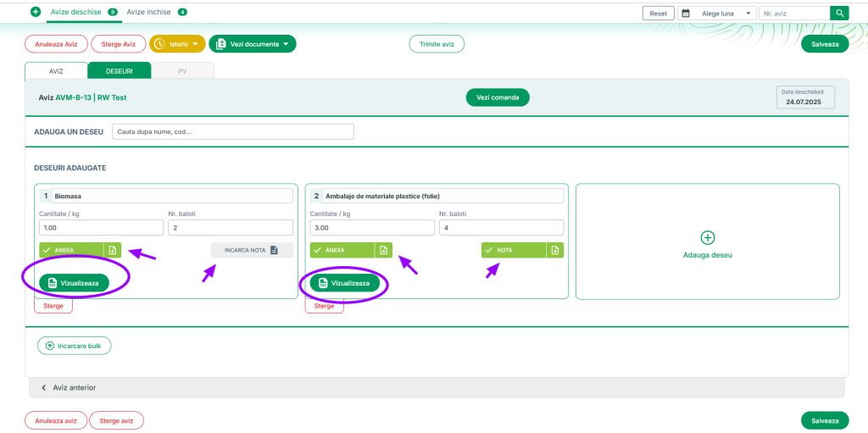The image size is (868, 433).
Task: Click the Biomasa ANEXA upload file icon
Action: coord(113,250)
